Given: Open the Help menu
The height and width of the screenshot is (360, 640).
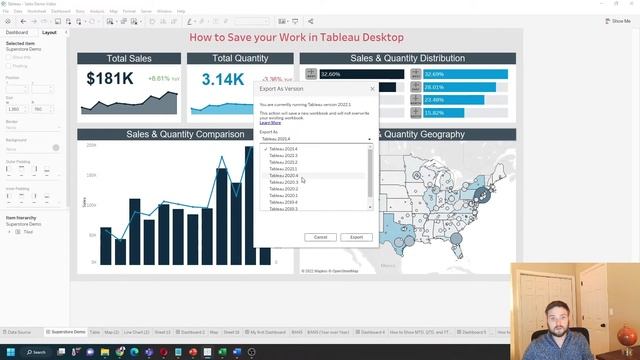Looking at the screenshot, I should point(181,11).
